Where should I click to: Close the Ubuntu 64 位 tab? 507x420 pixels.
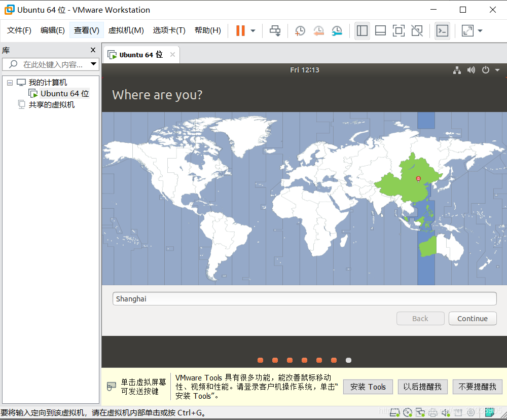pos(173,55)
